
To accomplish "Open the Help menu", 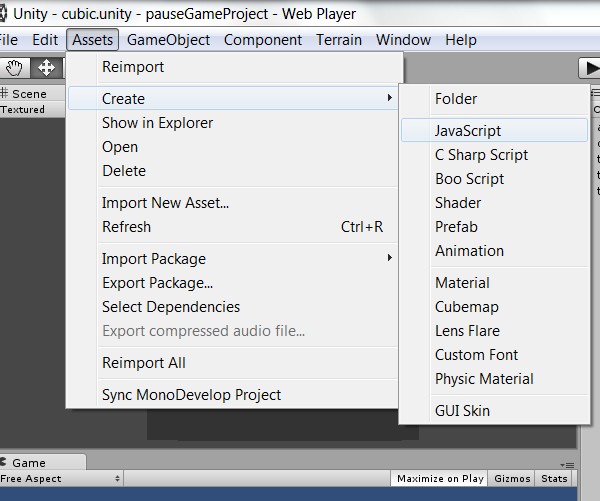I will pyautogui.click(x=461, y=40).
